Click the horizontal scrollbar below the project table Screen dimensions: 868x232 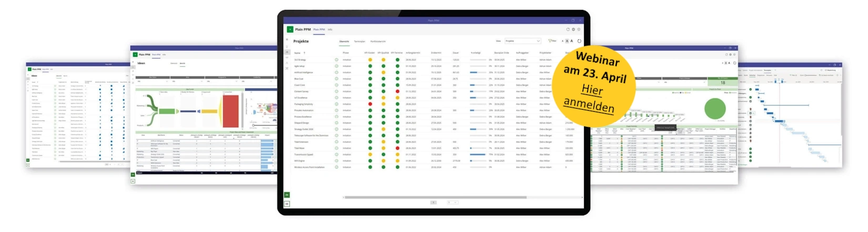435,197
